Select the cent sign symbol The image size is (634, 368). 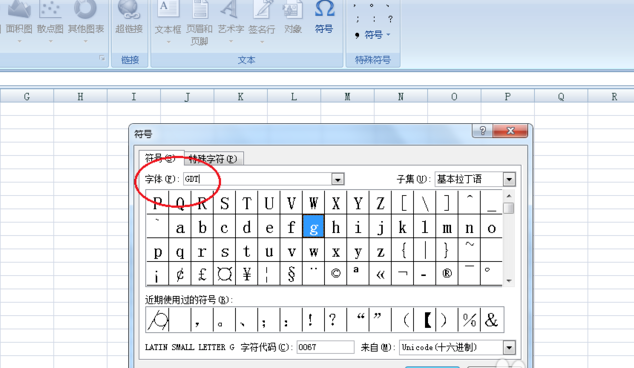(x=180, y=274)
